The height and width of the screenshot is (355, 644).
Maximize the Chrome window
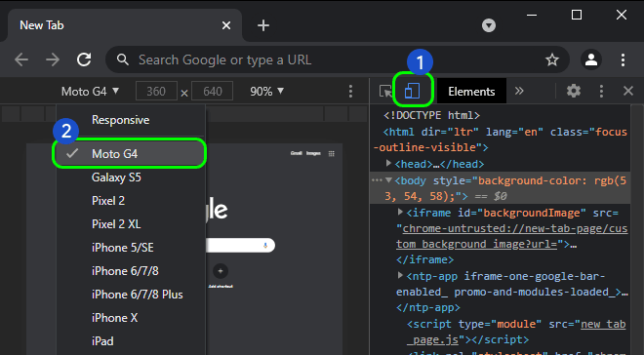tap(577, 16)
